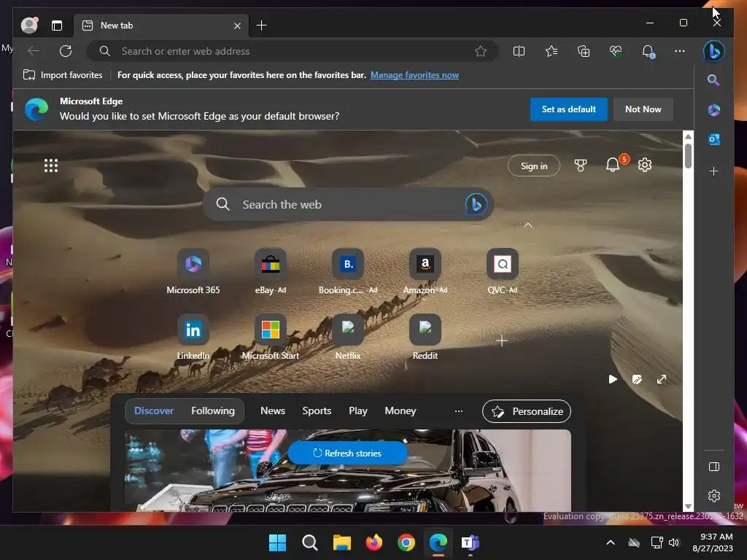Open Firefox from the taskbar

pos(374,542)
